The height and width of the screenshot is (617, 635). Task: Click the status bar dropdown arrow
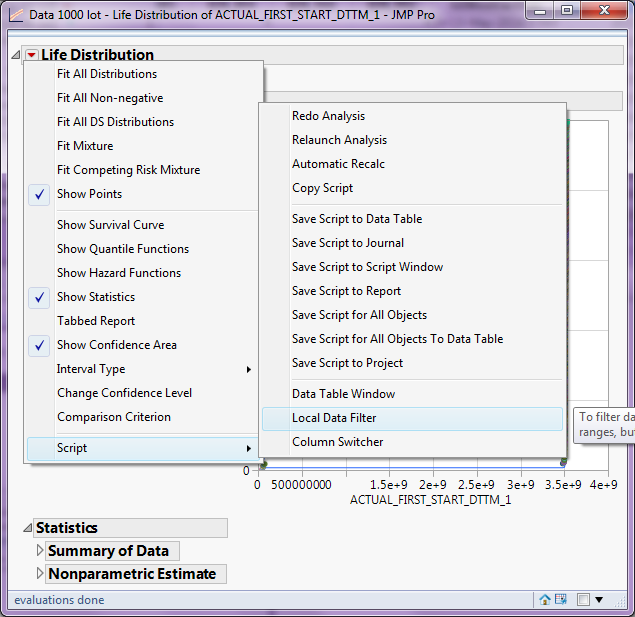[599, 600]
